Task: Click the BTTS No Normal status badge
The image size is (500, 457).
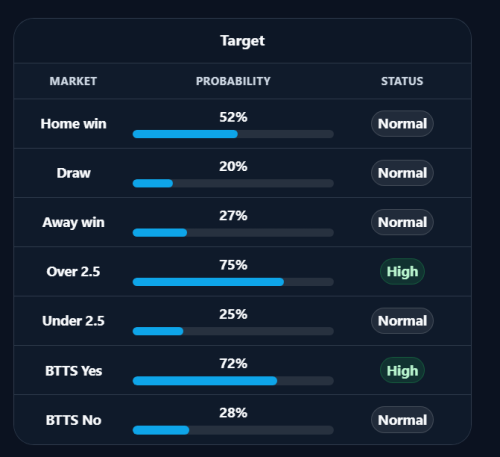Action: click(402, 420)
